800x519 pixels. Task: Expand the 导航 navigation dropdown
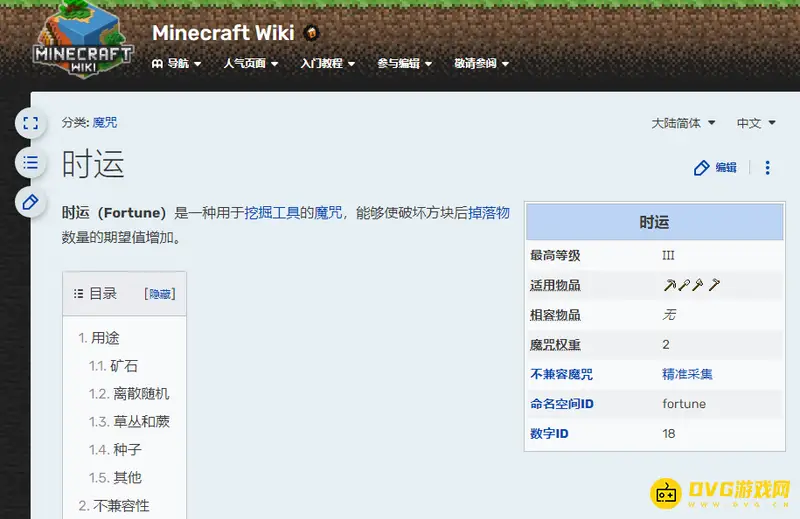point(176,63)
